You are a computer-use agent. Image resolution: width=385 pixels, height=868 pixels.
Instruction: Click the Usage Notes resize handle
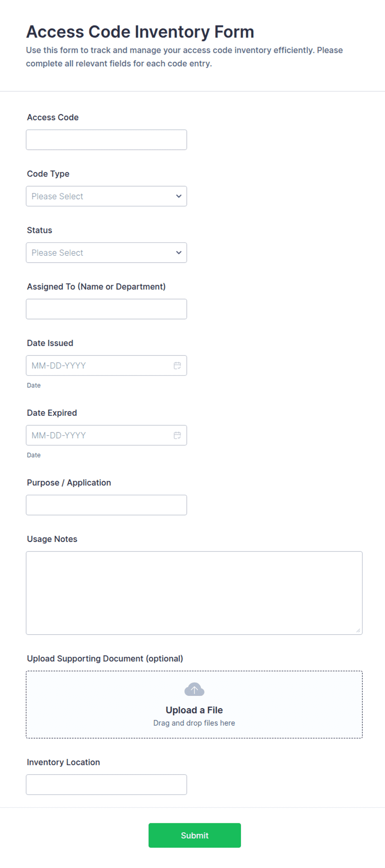tap(358, 630)
